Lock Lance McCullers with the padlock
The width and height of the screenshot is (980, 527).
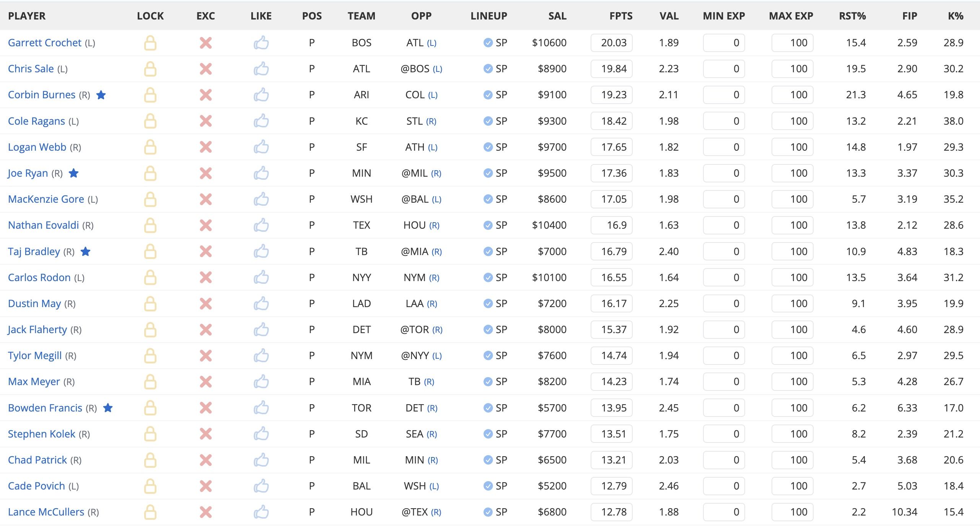150,512
